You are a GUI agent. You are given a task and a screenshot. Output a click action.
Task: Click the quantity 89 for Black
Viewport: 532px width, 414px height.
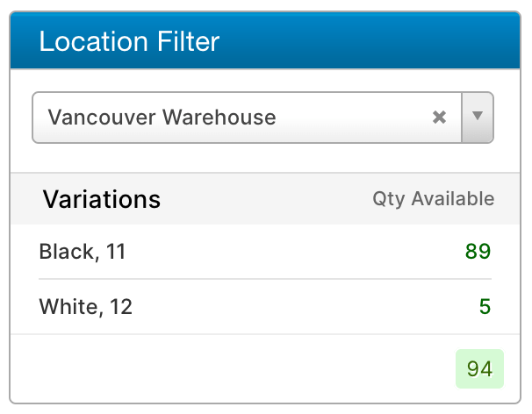pos(478,253)
